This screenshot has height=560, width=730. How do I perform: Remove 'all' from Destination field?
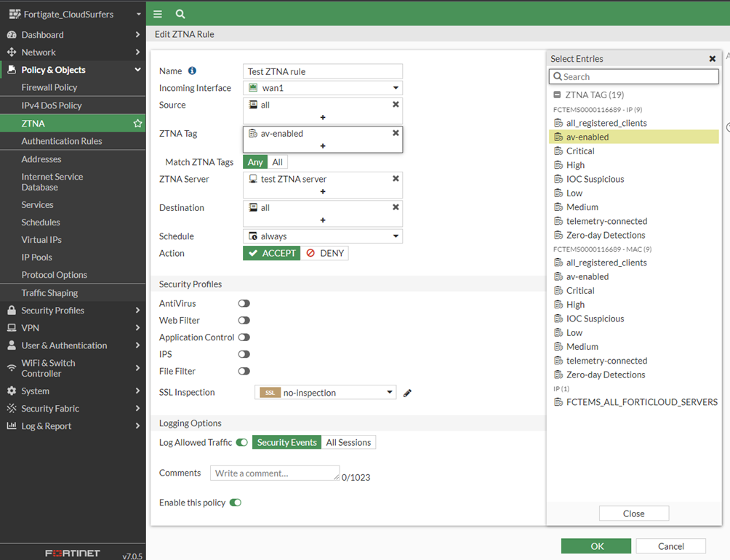[x=396, y=207]
